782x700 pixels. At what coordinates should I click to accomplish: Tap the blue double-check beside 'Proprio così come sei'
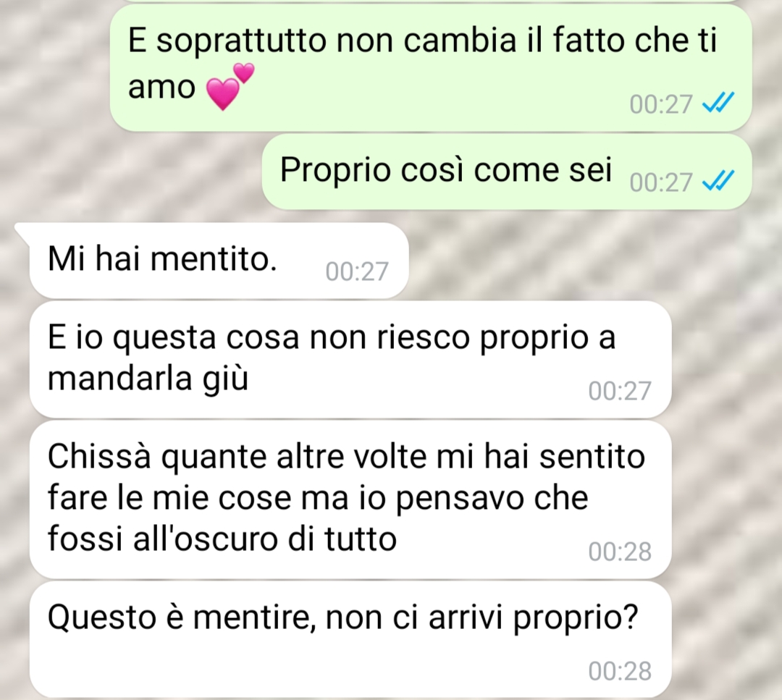click(x=718, y=181)
